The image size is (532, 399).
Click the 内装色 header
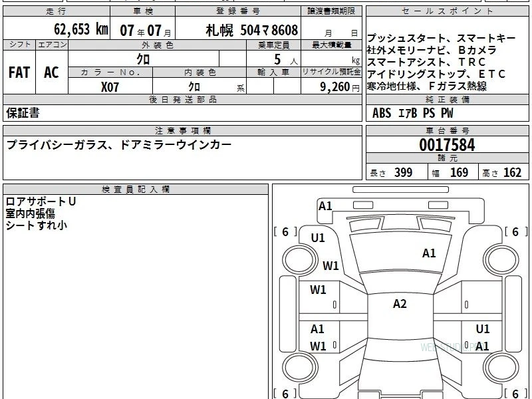coord(199,72)
